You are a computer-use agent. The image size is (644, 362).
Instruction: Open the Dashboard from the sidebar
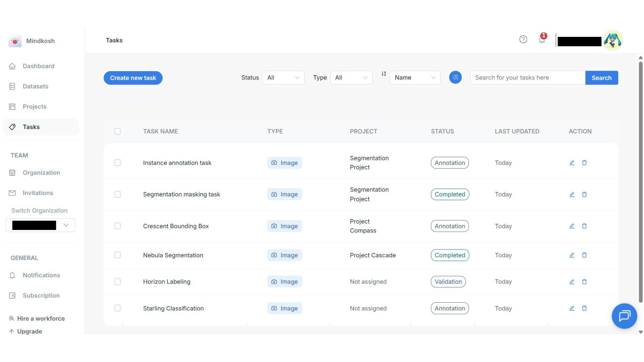click(38, 66)
